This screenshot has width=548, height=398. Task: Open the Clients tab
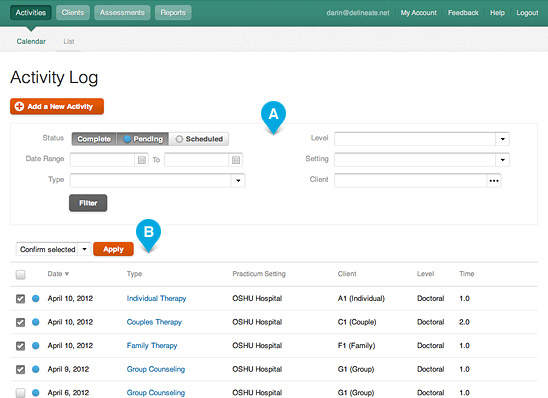pyautogui.click(x=73, y=13)
